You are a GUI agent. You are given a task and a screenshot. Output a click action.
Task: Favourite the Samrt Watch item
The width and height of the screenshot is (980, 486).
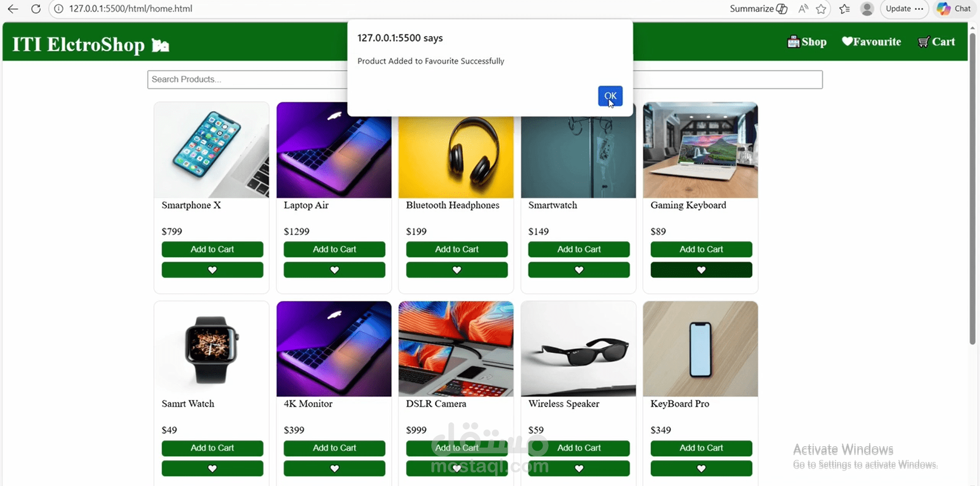click(x=212, y=468)
